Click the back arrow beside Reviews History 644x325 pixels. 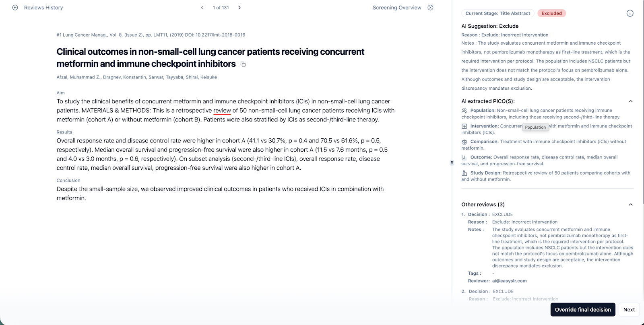(x=15, y=8)
